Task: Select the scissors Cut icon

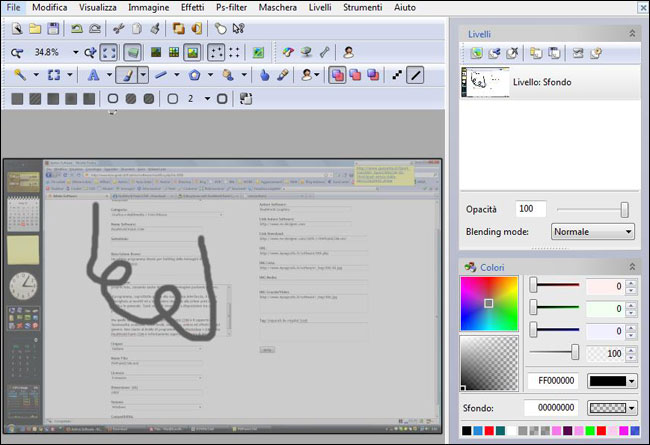Action: click(x=119, y=29)
